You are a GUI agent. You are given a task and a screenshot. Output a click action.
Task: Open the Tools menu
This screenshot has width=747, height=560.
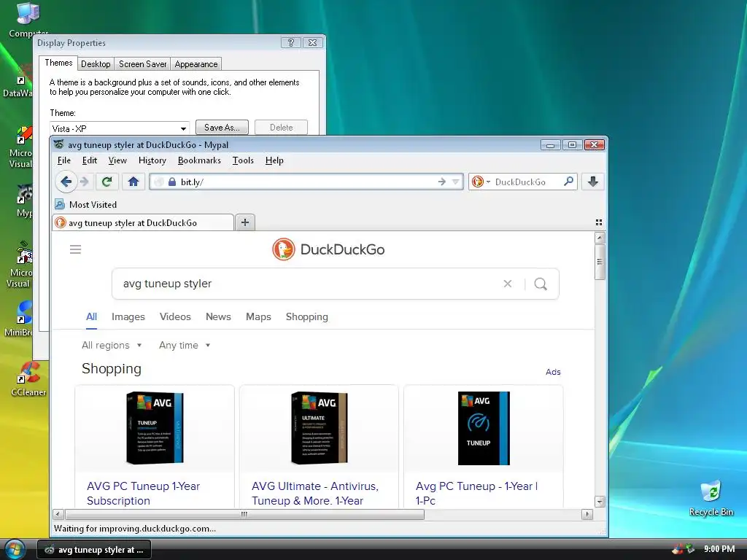(x=242, y=160)
